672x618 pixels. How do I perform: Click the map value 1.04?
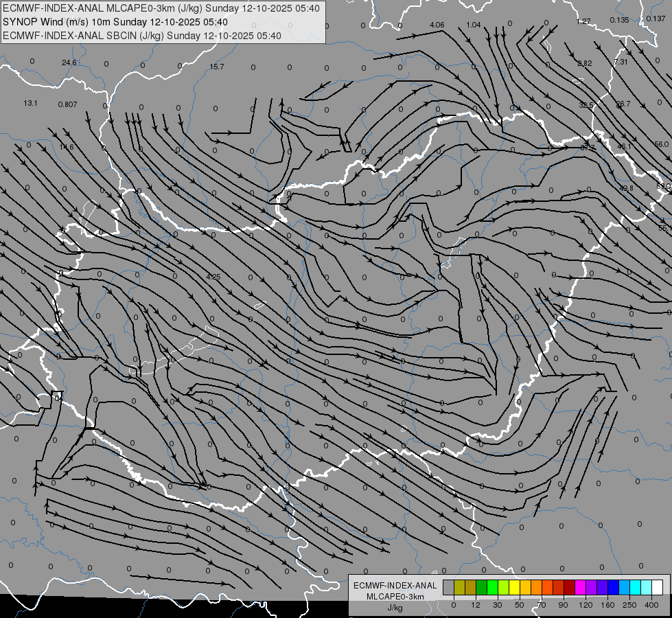pyautogui.click(x=474, y=25)
